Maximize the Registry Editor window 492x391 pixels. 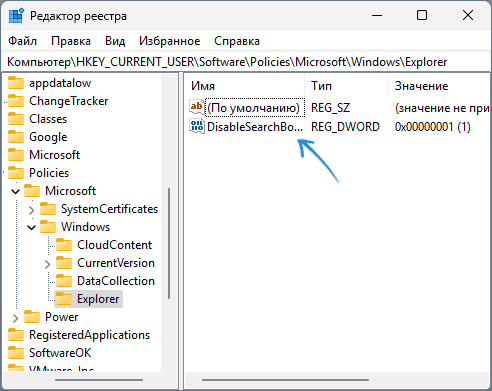[422, 15]
